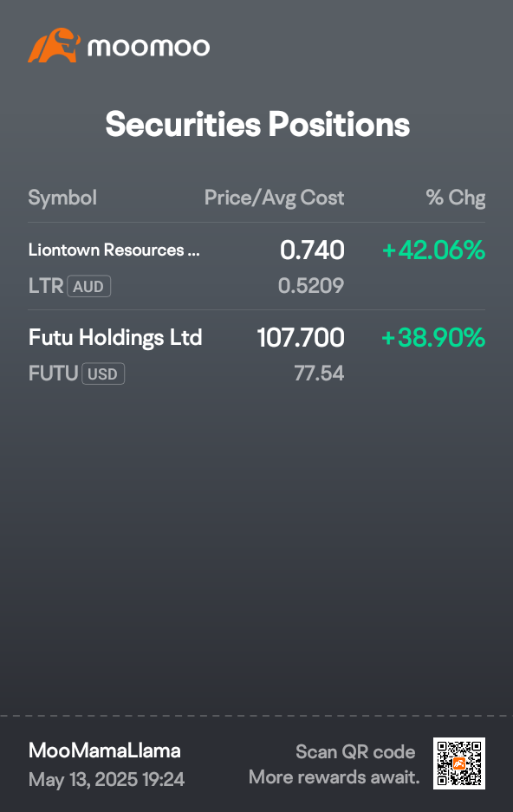Click the 107.700 price value
This screenshot has width=513, height=812.
[301, 338]
